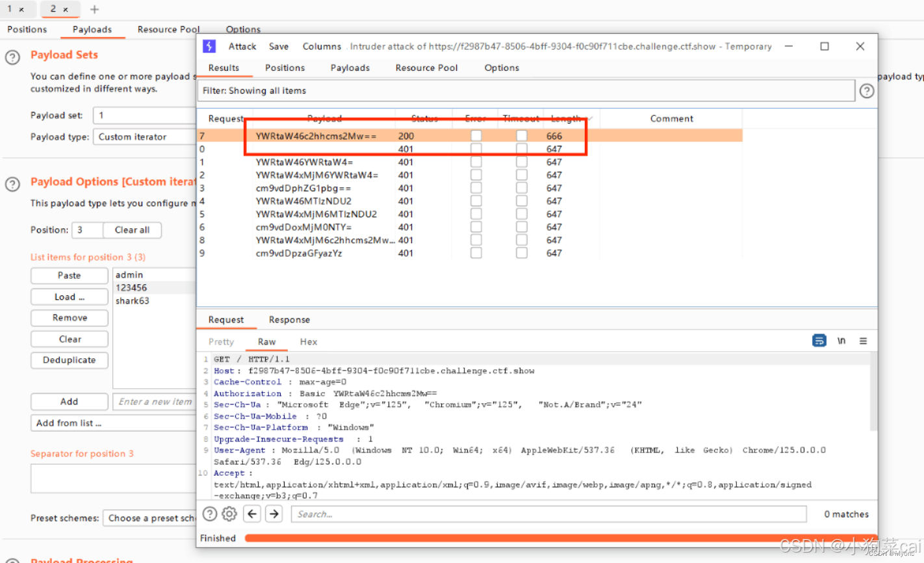Close tab 1 with its x
The image size is (924, 563).
[21, 10]
